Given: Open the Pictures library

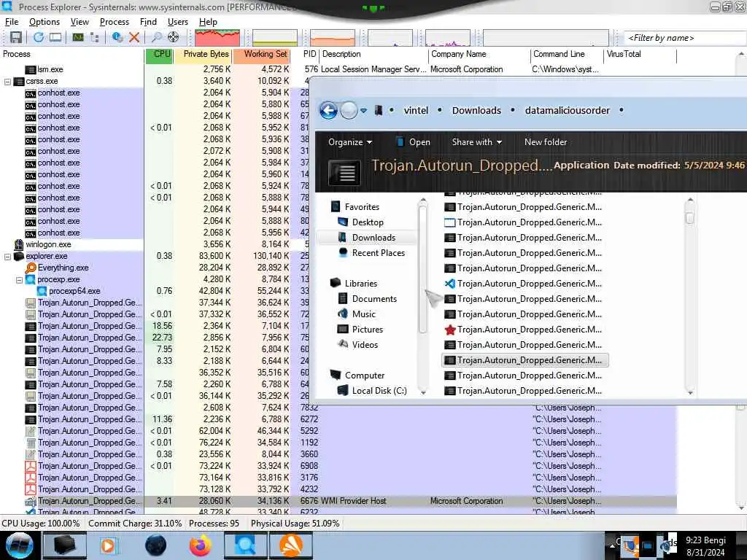Looking at the screenshot, I should [368, 329].
